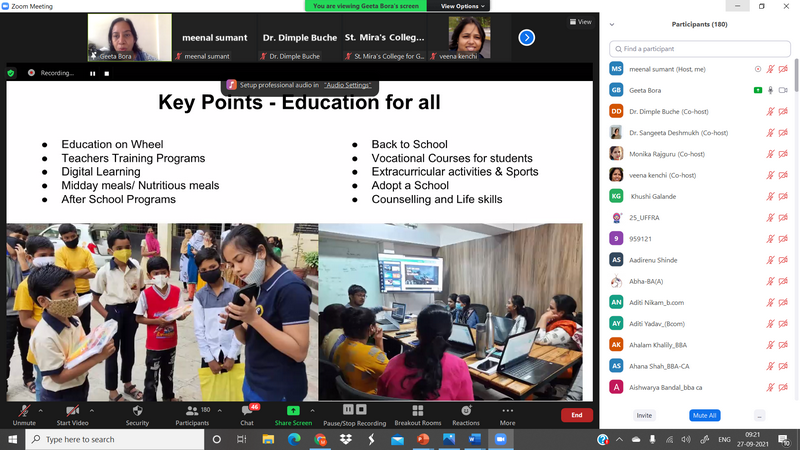Image resolution: width=800 pixels, height=450 pixels.
Task: Expand audio options arrow next to Unmute
Action: [40, 410]
